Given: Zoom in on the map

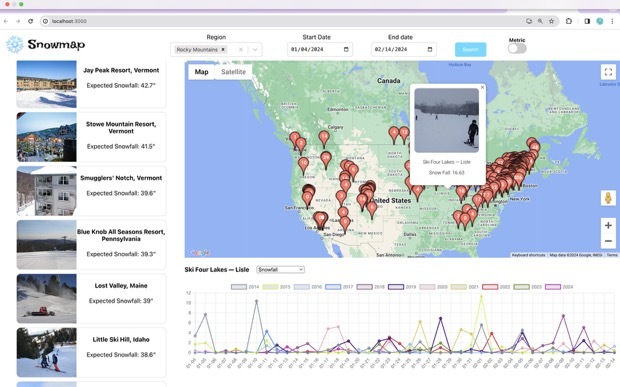Looking at the screenshot, I should click(608, 226).
